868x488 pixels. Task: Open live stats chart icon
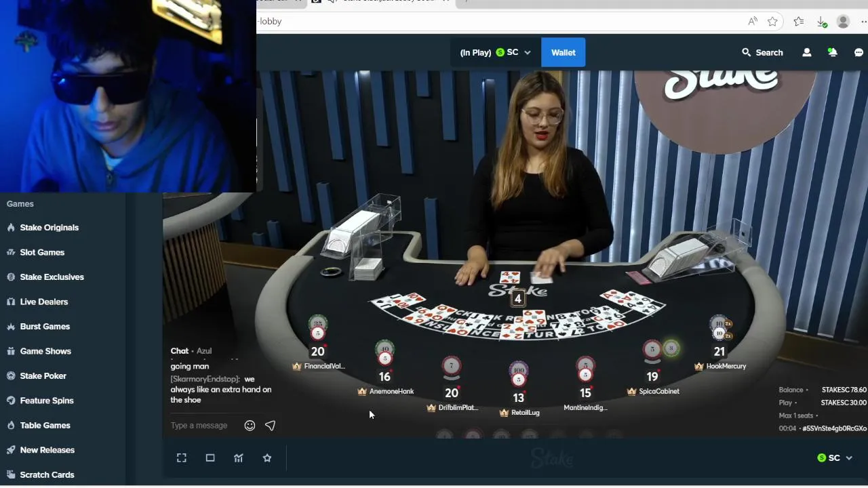tap(239, 458)
